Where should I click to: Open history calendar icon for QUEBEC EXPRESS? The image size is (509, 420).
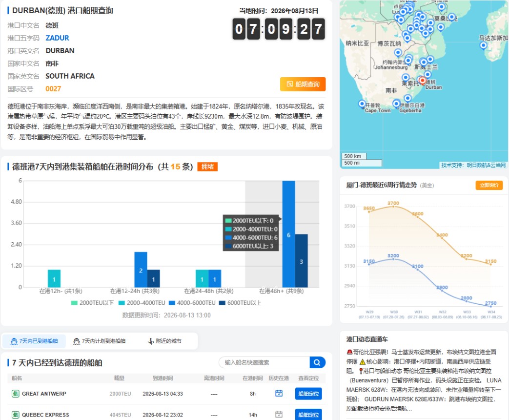click(279, 415)
